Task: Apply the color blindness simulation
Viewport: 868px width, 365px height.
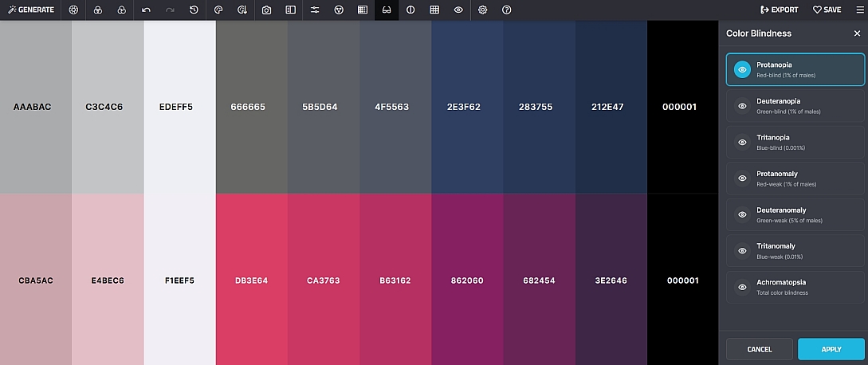Action: tap(831, 350)
